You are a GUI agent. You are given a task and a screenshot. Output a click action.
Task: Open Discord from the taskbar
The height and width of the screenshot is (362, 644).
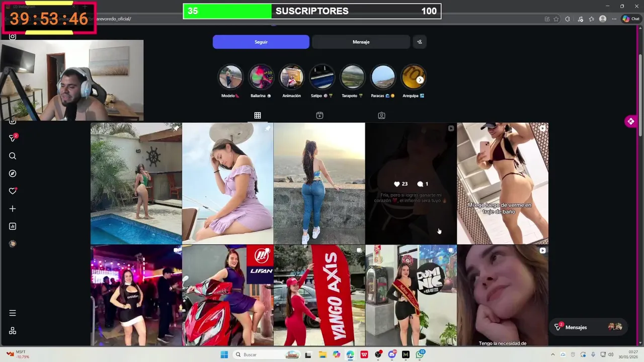[392, 354]
